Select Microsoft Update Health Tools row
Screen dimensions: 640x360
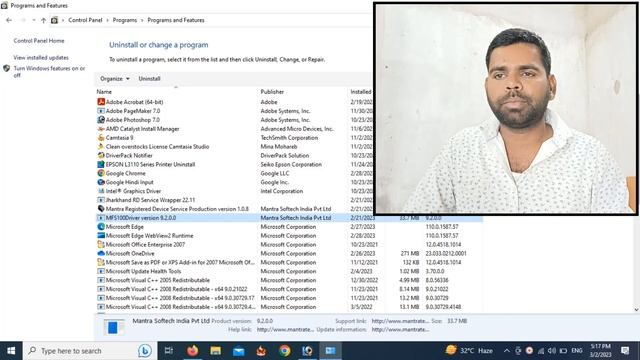click(143, 271)
